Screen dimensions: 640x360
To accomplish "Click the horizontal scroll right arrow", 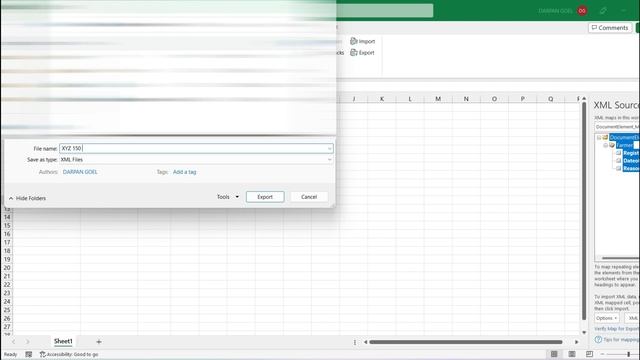I will [577, 342].
